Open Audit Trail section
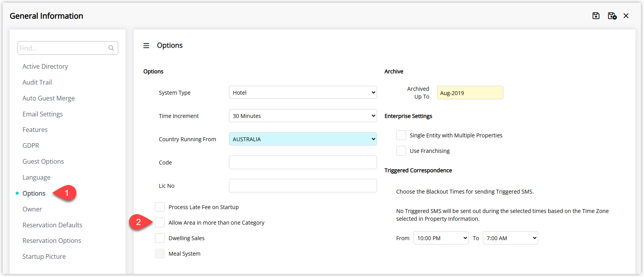Image resolution: width=644 pixels, height=277 pixels. tap(37, 82)
